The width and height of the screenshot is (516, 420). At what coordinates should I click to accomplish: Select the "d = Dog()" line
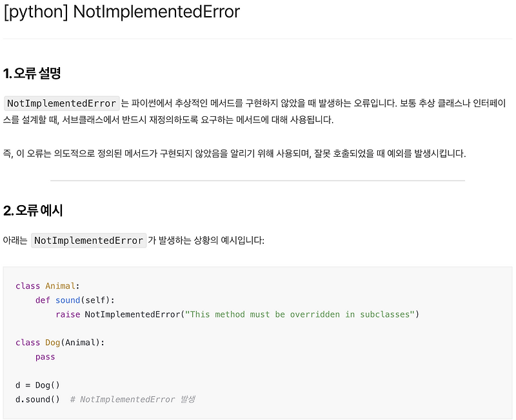click(37, 385)
